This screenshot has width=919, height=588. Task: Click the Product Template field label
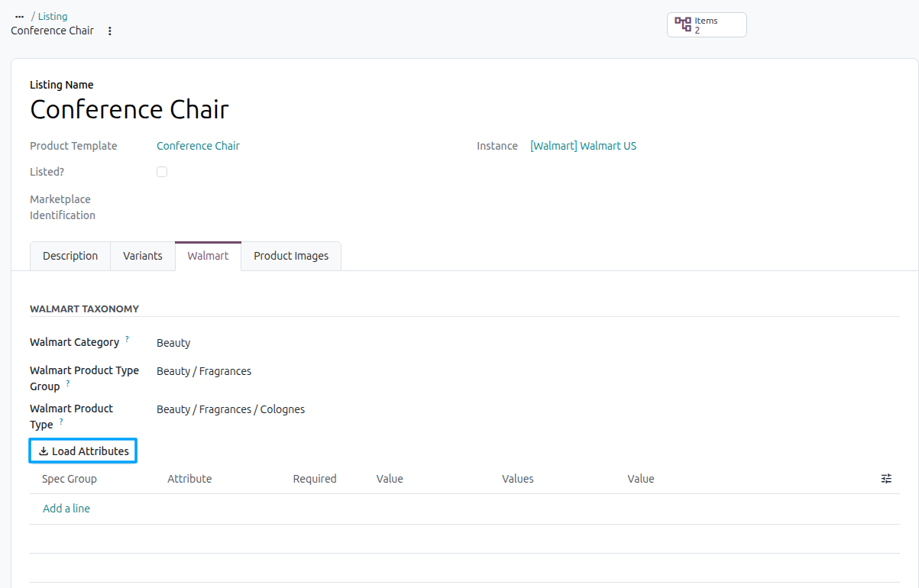click(73, 146)
